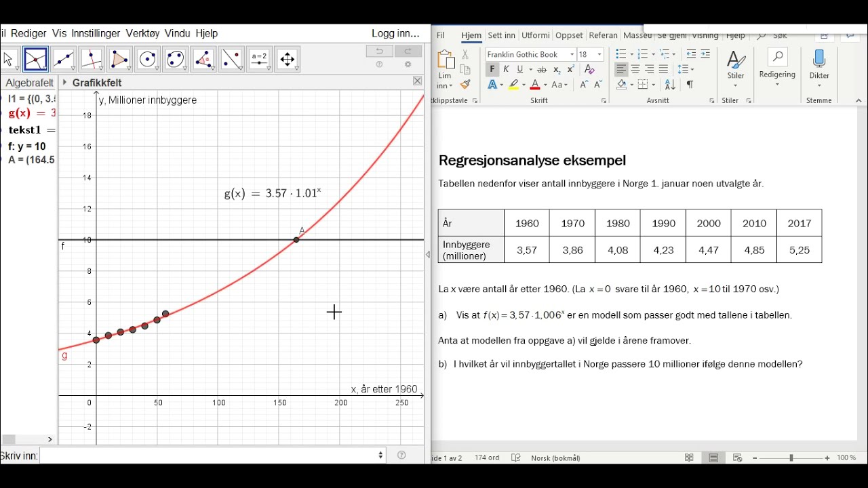Increase indent in Word Avsnitt group
The image size is (868, 488).
(705, 54)
